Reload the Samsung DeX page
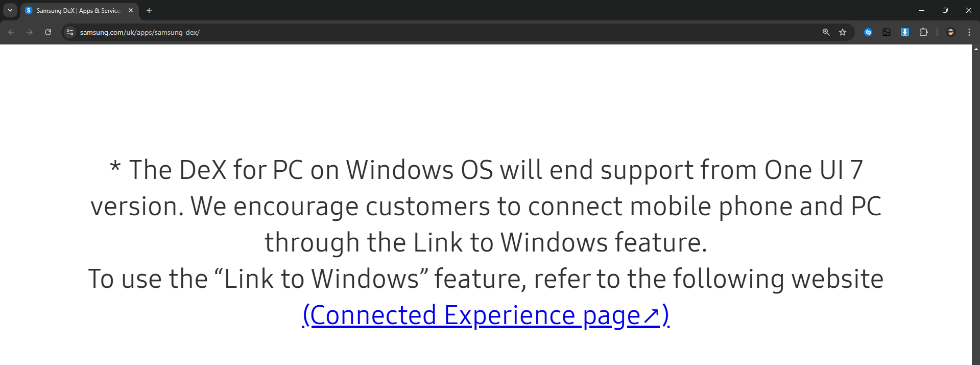The image size is (980, 365). point(48,32)
